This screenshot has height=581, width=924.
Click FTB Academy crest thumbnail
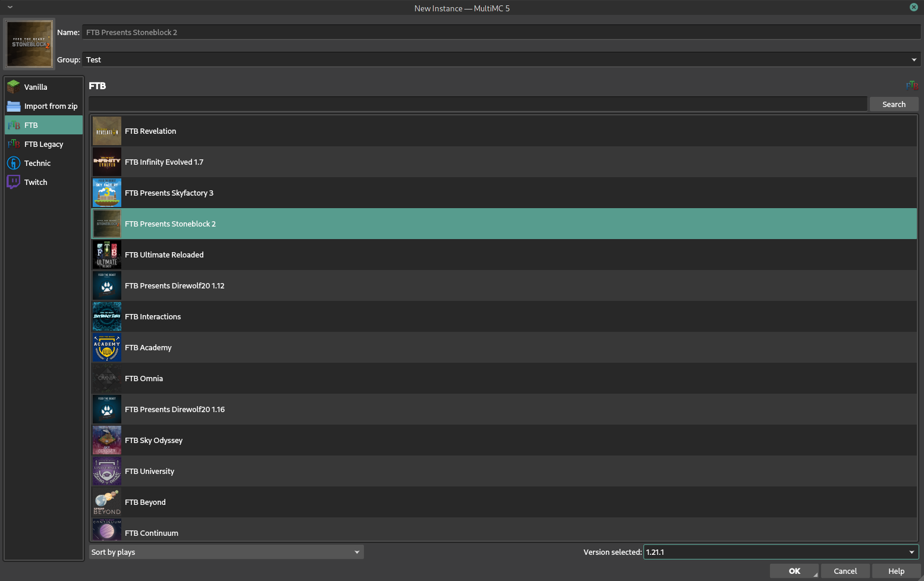(x=107, y=347)
